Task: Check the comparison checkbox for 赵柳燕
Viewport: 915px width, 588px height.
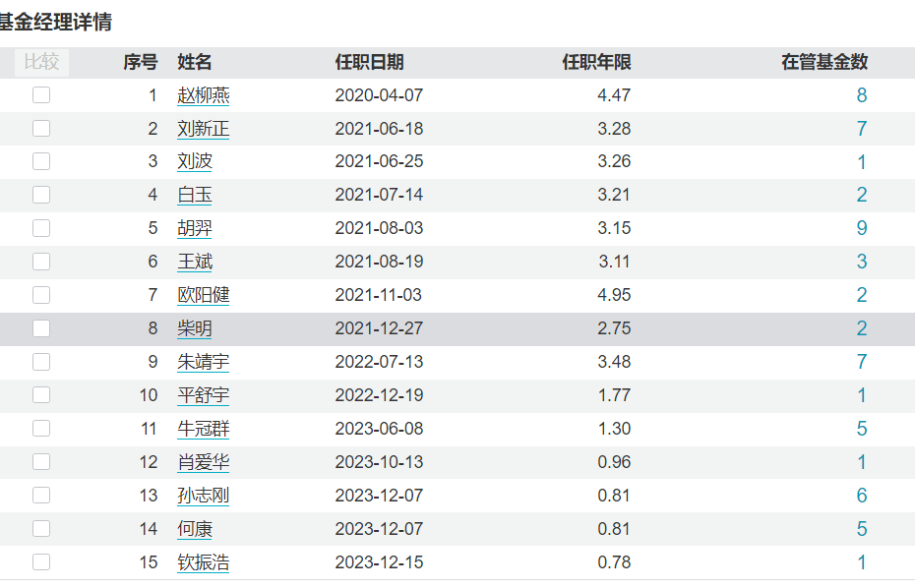Action: tap(40, 95)
